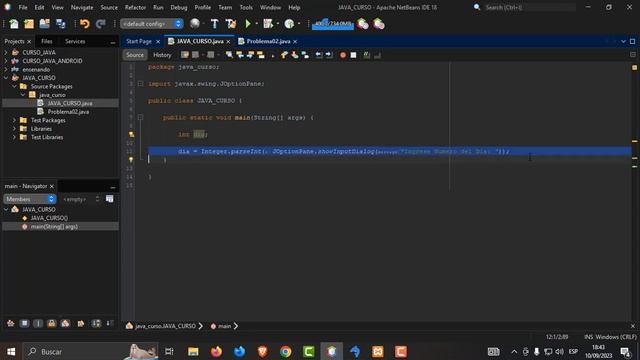The image size is (640, 360).
Task: Click the Redo arrow icon
Action: point(100,24)
